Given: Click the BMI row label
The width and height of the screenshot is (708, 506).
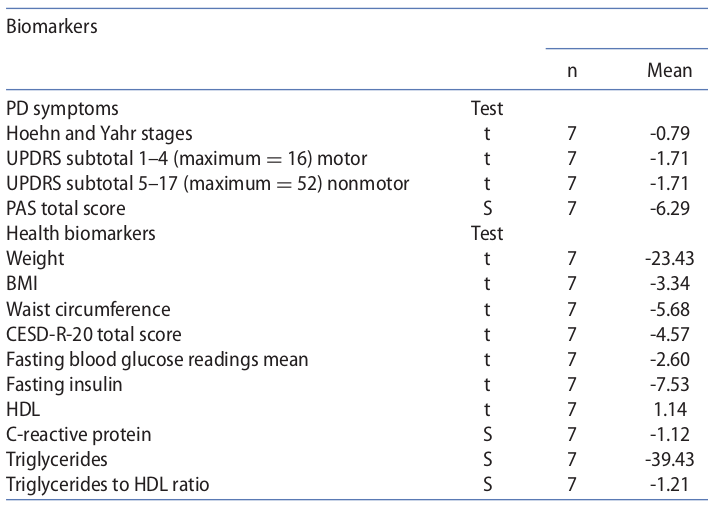Looking at the screenshot, I should (x=23, y=284).
